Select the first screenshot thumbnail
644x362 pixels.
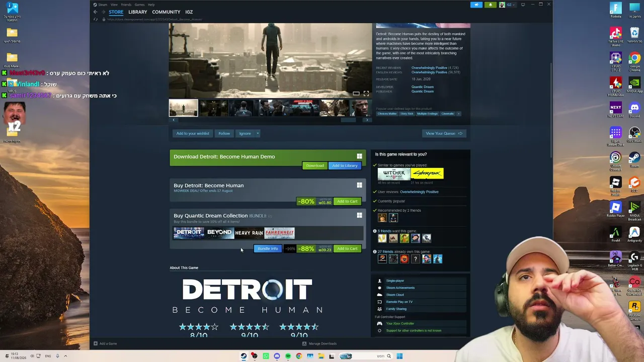coord(183,108)
